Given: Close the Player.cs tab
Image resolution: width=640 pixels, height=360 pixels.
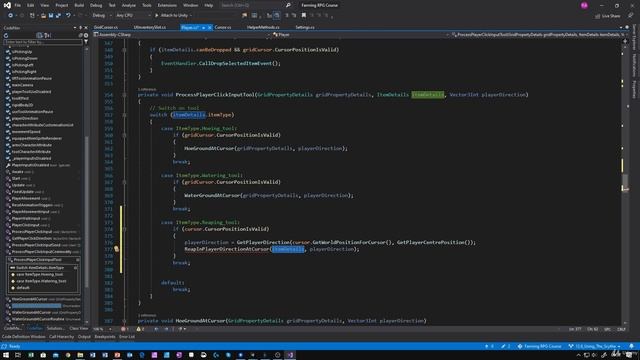Looking at the screenshot, I should pyautogui.click(x=210, y=28).
